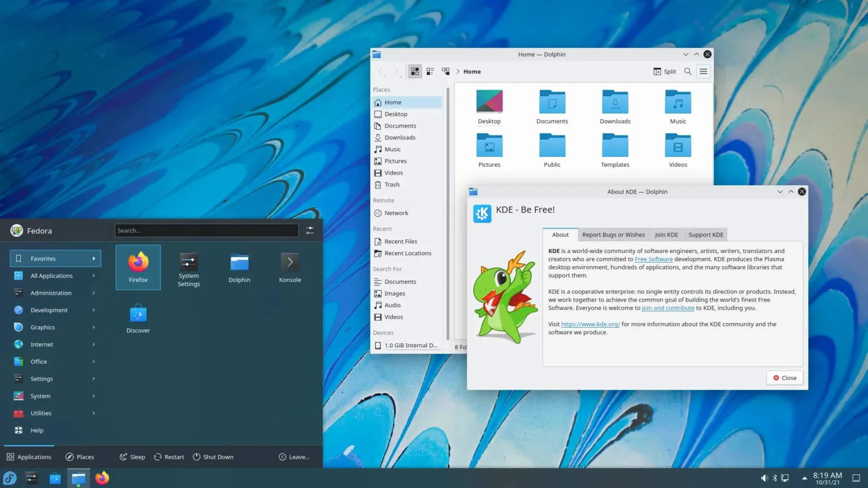Expand the hidden system tray icons
This screenshot has width=868, height=488.
coord(805,477)
